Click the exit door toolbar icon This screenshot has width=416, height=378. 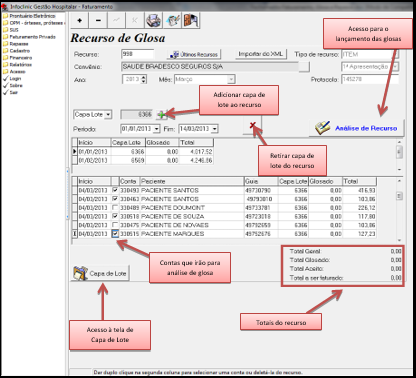point(191,21)
